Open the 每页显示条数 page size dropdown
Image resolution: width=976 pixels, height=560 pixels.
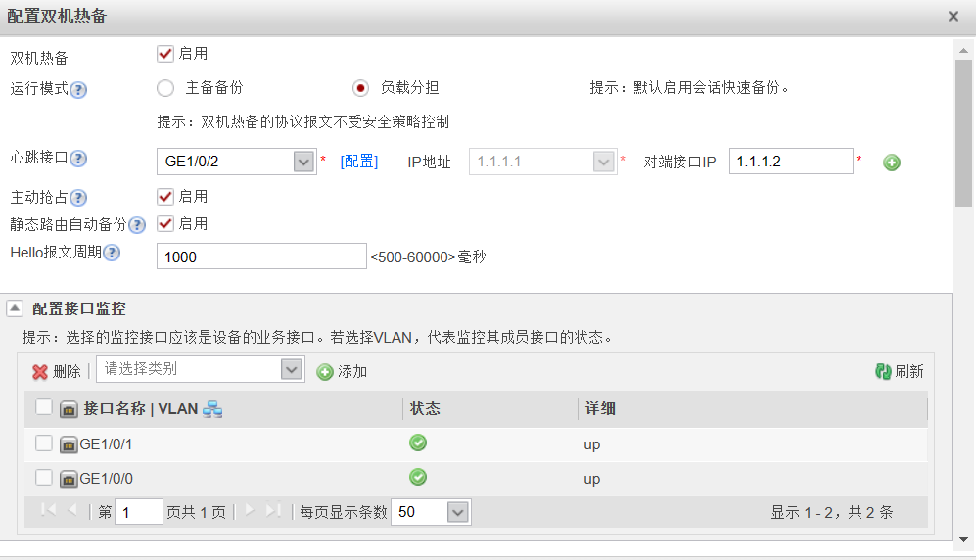coord(457,512)
